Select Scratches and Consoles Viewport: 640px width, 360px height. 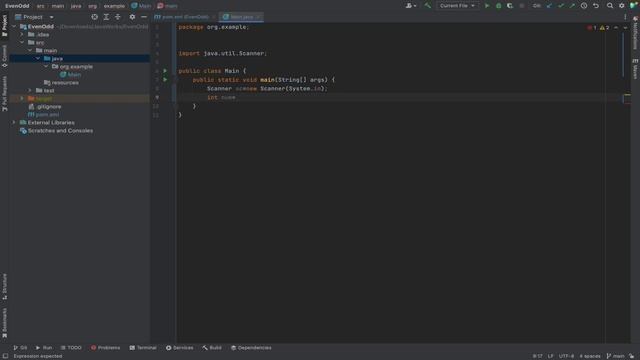pos(56,131)
